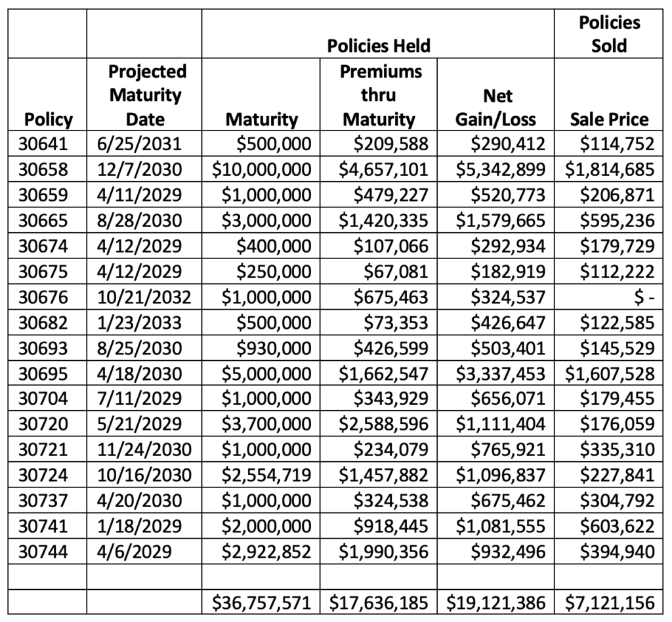Viewport: 672px width, 622px height.
Task: Click the total premiums $17,636,185 cell
Action: 379,602
